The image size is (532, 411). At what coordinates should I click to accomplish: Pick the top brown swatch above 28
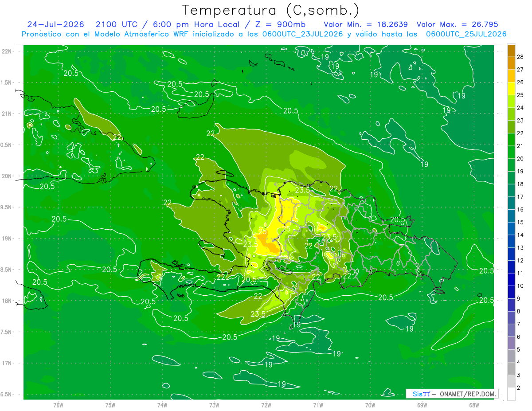click(511, 51)
